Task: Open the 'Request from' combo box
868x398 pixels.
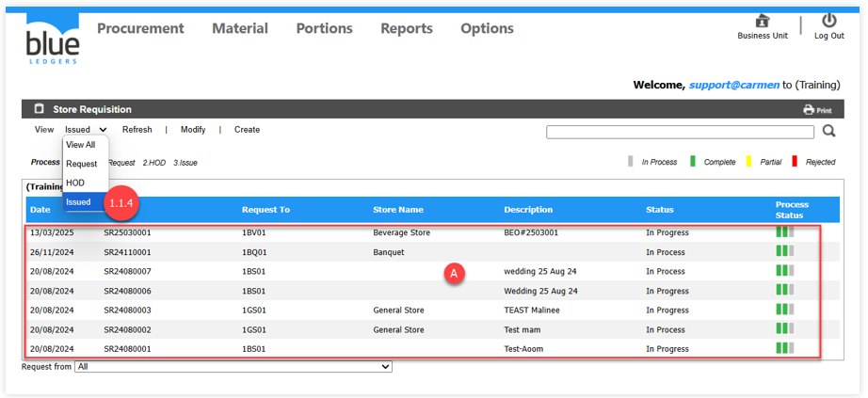Action: pos(233,367)
